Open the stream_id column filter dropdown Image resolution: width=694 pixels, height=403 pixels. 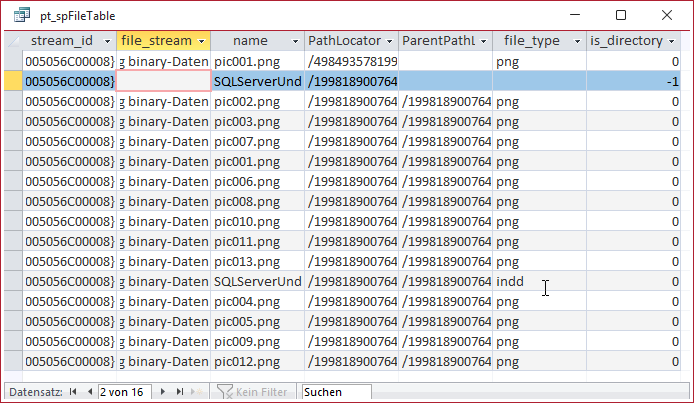(x=106, y=41)
